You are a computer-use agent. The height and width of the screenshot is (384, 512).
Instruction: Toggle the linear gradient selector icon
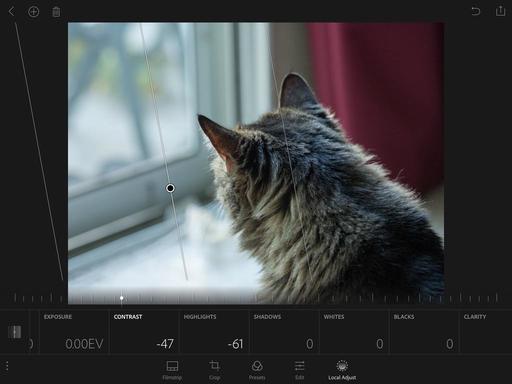(14, 332)
